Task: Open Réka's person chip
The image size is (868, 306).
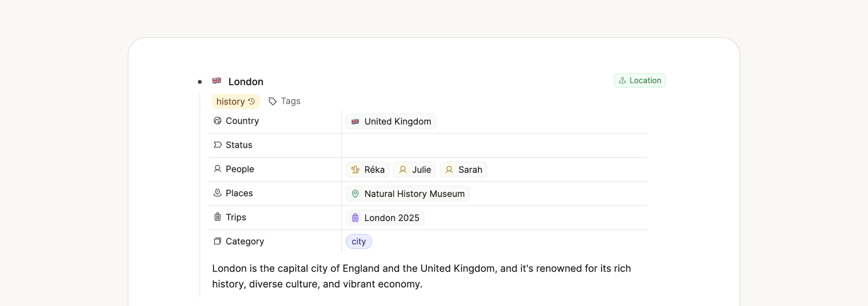Action: point(367,170)
